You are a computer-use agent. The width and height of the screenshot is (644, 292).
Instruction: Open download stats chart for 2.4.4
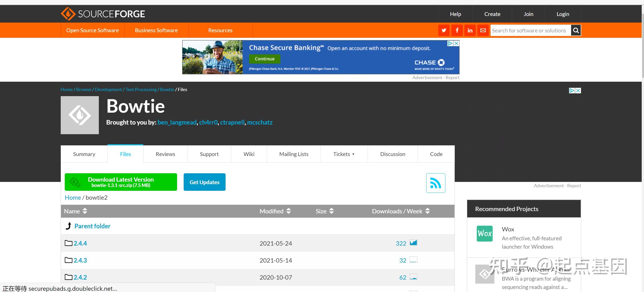click(413, 243)
